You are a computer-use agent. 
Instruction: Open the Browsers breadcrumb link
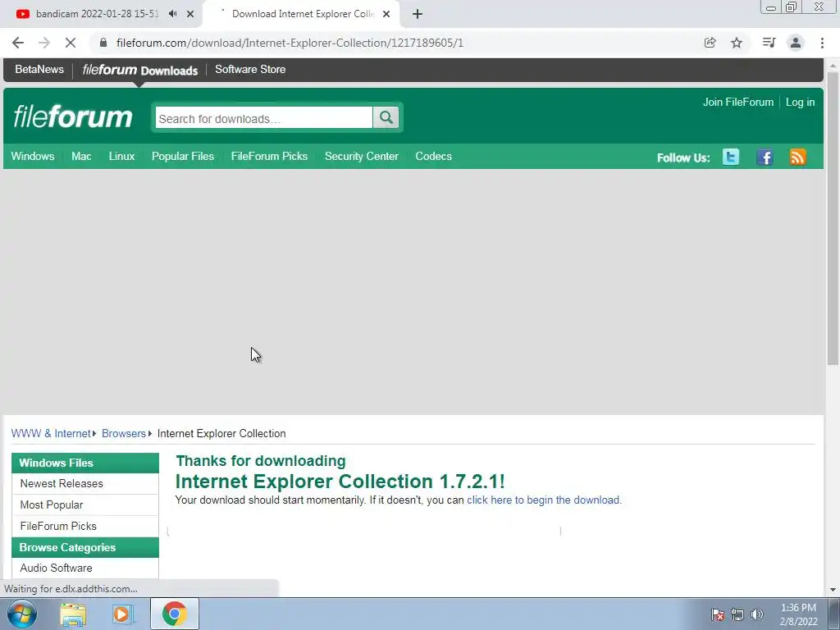point(124,433)
